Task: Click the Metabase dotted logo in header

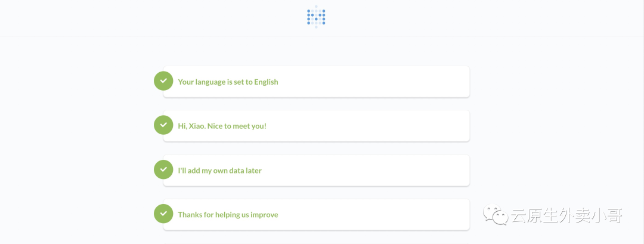Action: 316,17
